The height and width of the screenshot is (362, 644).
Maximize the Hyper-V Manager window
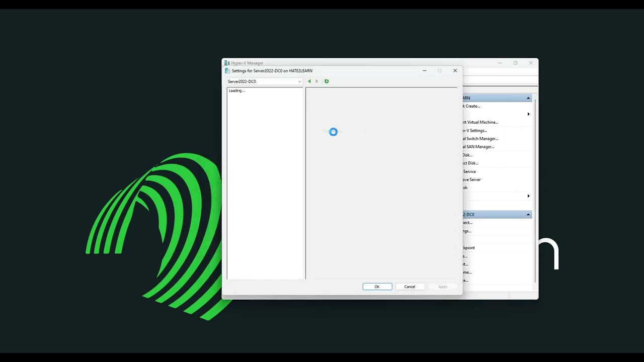point(515,63)
